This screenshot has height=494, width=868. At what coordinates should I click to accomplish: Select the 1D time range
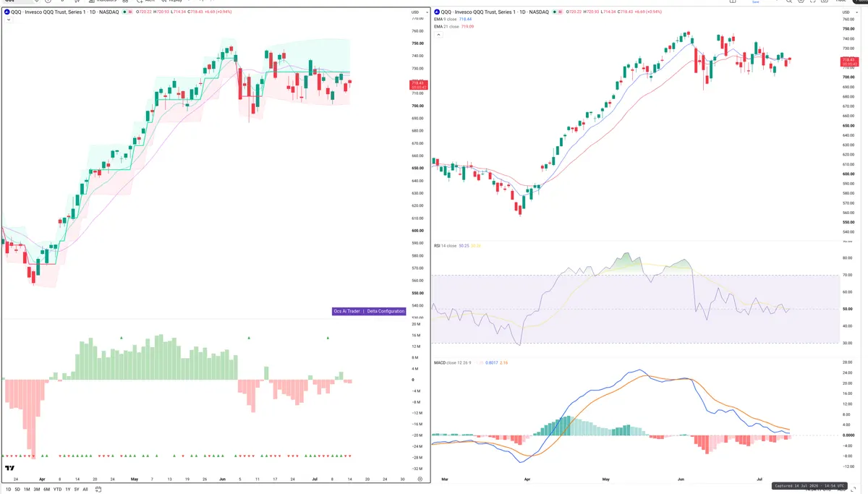point(9,489)
